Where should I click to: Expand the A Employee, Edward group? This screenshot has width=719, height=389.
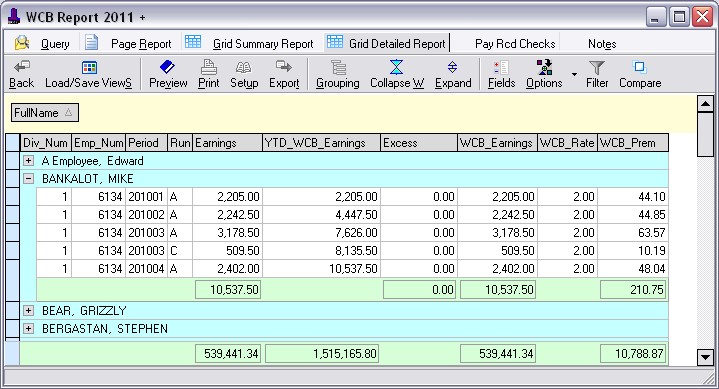(x=28, y=161)
